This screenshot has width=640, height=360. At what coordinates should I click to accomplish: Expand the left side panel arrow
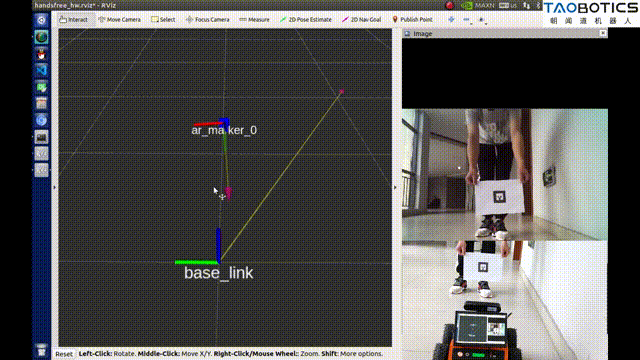pyautogui.click(x=54, y=187)
